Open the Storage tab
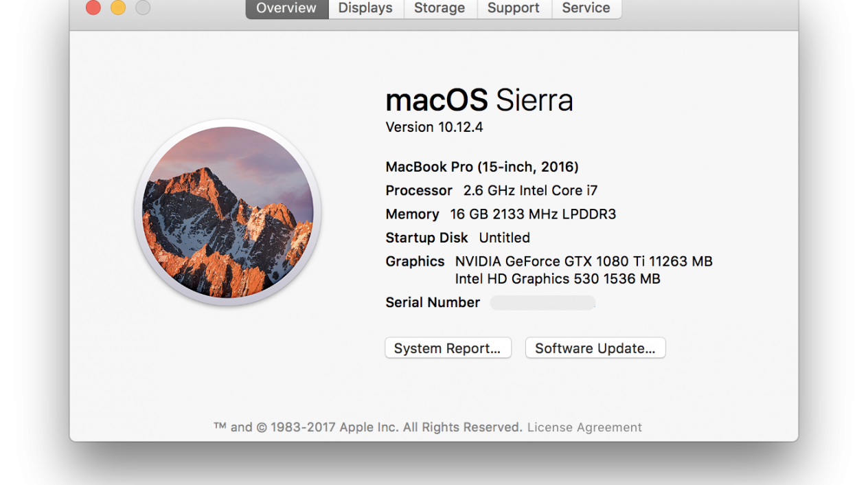Screen dimensions: 868x485 440,9
